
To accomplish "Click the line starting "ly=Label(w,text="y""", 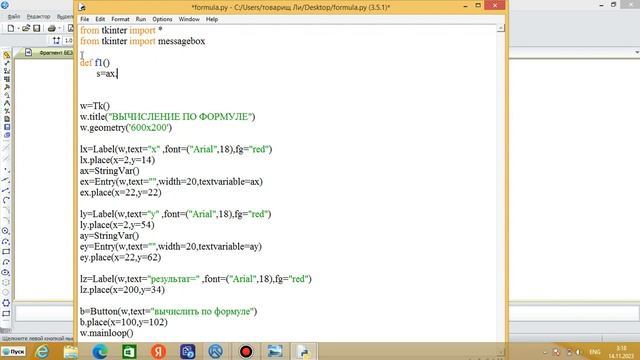I will 176,214.
